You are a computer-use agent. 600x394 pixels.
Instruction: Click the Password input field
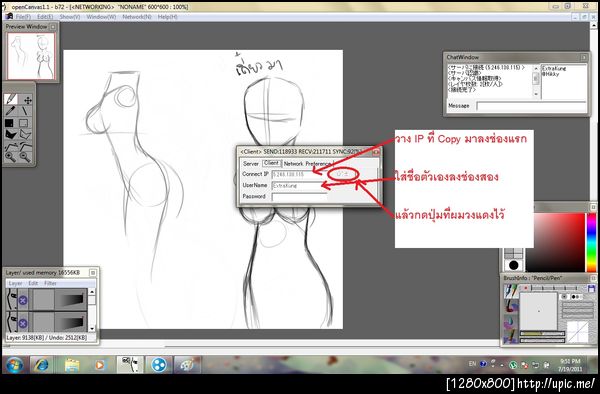pos(299,197)
